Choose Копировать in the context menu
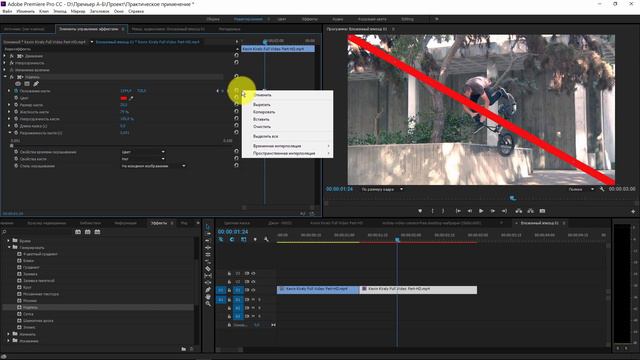 click(264, 112)
